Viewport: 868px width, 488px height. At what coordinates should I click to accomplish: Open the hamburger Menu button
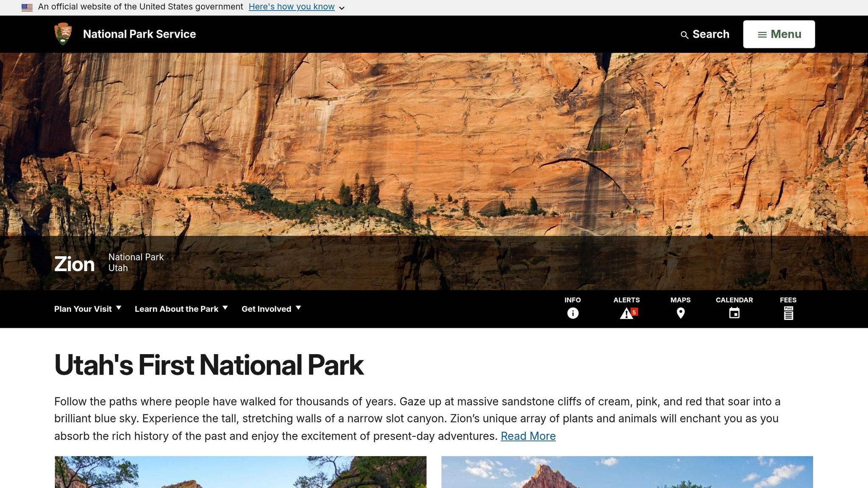click(779, 34)
